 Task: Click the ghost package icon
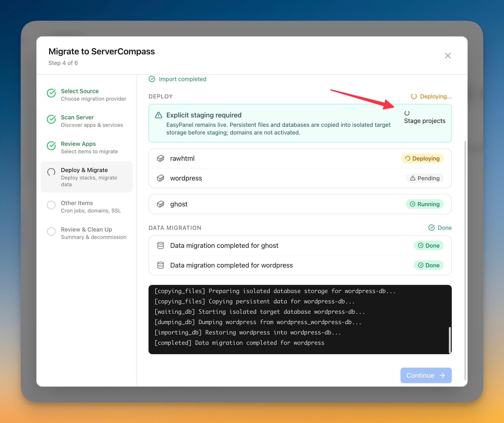pyautogui.click(x=161, y=204)
